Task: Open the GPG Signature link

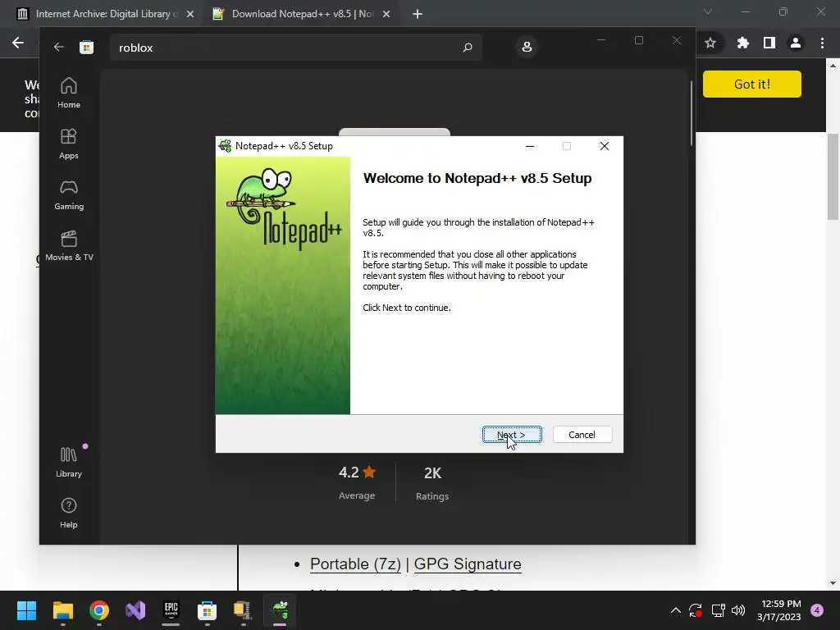Action: [x=467, y=564]
